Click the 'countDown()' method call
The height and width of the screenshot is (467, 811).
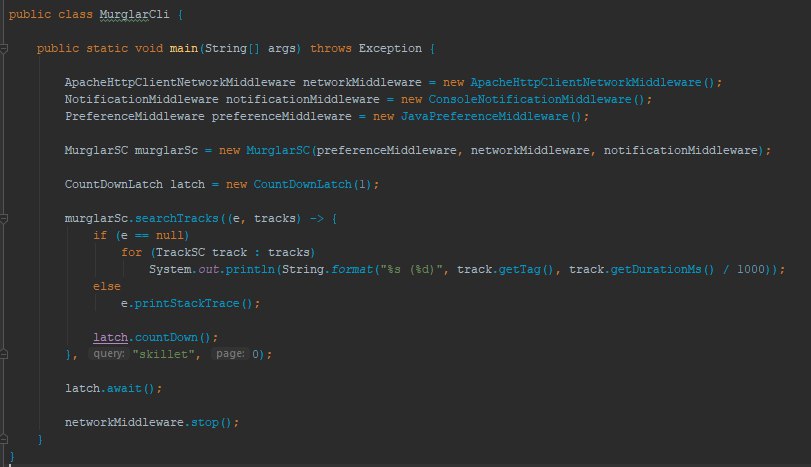pyautogui.click(x=173, y=338)
